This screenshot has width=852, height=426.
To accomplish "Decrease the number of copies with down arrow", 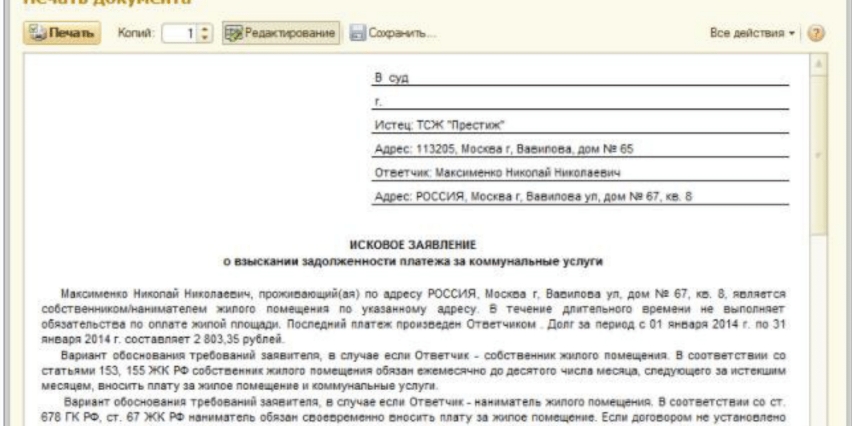I will pos(204,39).
